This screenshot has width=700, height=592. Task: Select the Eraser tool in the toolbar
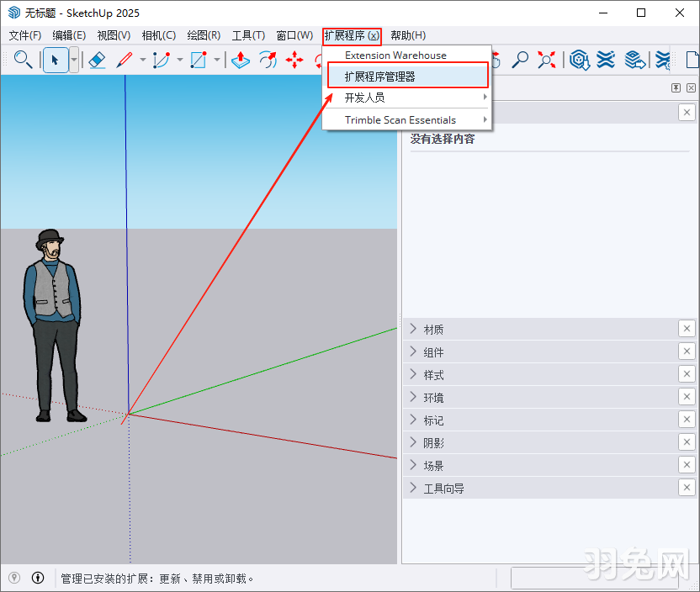coord(97,60)
